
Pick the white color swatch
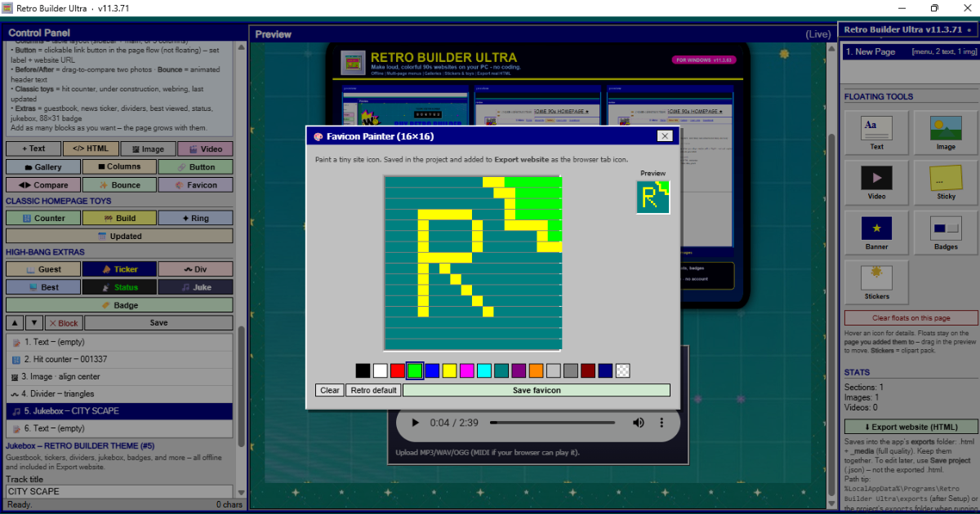[380, 370]
